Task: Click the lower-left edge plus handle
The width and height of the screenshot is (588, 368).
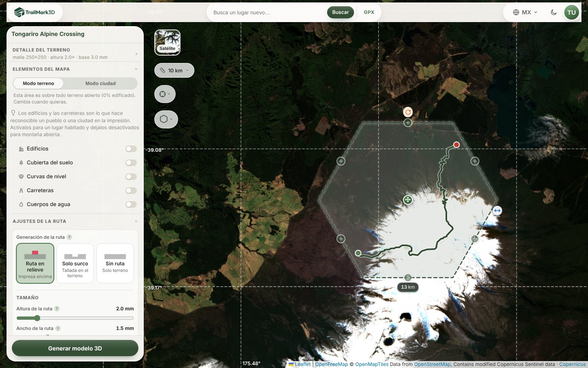Action: pos(341,239)
